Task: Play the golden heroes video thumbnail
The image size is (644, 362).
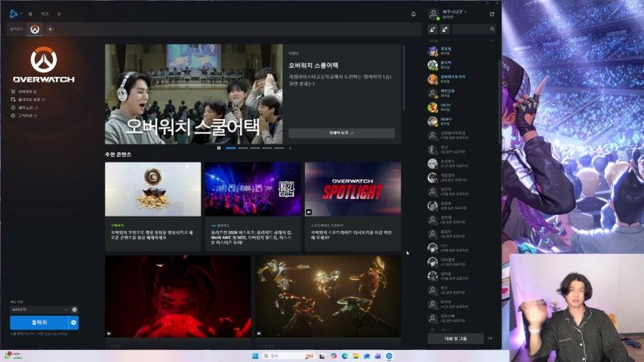Action: [x=328, y=296]
